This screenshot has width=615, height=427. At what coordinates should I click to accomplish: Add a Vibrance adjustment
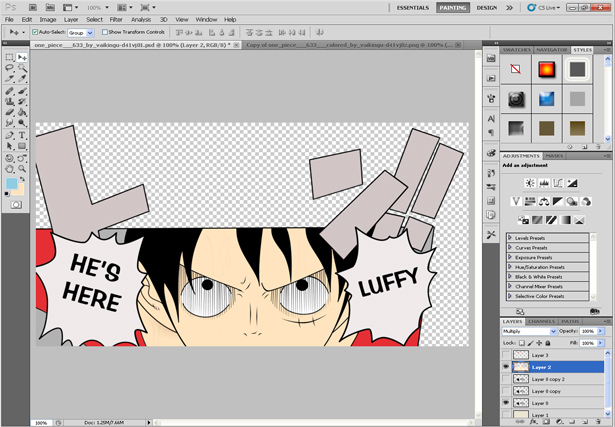coord(516,202)
